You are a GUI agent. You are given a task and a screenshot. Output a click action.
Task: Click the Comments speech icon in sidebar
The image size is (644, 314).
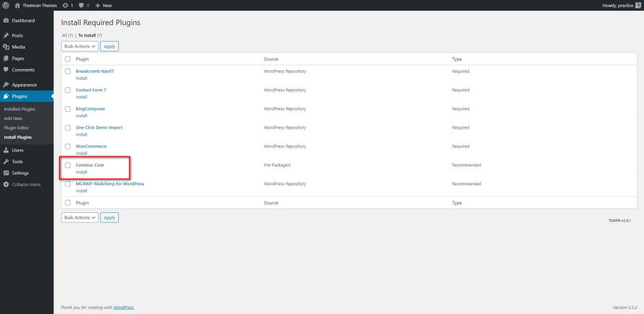pos(6,70)
